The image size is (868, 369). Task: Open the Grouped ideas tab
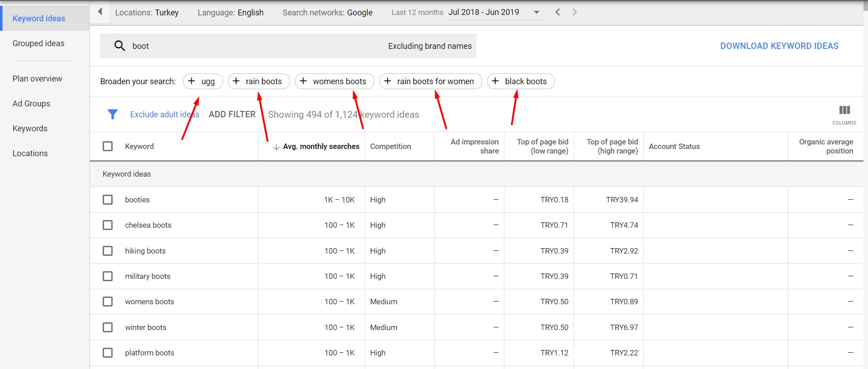38,43
